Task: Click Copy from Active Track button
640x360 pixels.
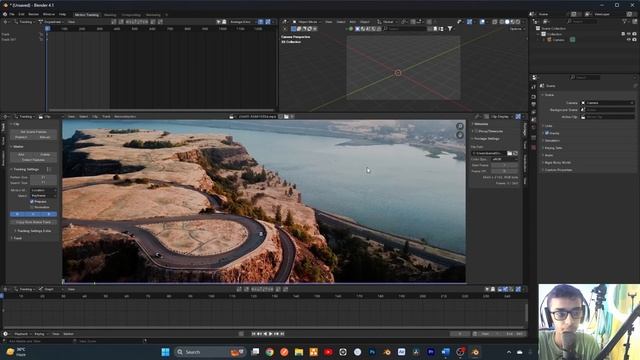Action: click(x=33, y=222)
